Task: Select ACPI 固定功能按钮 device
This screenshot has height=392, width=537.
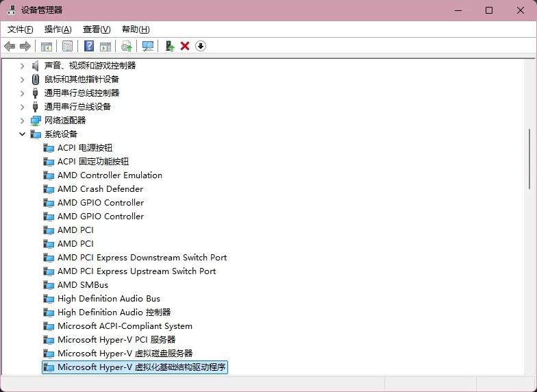Action: (93, 162)
